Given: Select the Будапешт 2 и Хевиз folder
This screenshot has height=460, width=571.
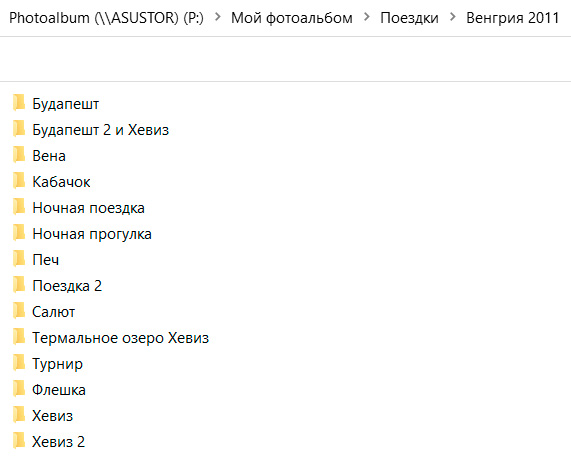Looking at the screenshot, I should click(x=101, y=130).
